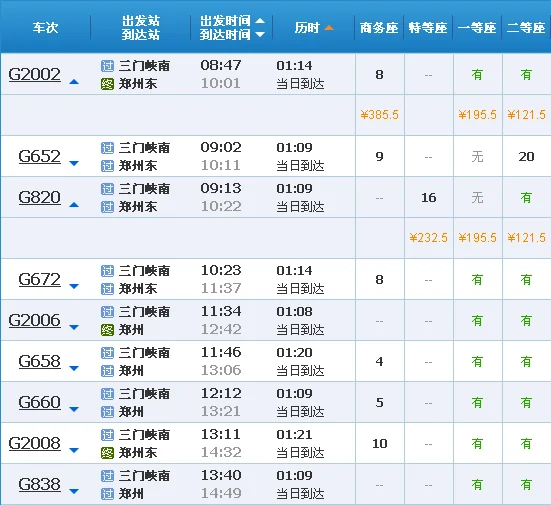The width and height of the screenshot is (551, 505).
Task: Expand price details for G672
Action: (x=74, y=286)
